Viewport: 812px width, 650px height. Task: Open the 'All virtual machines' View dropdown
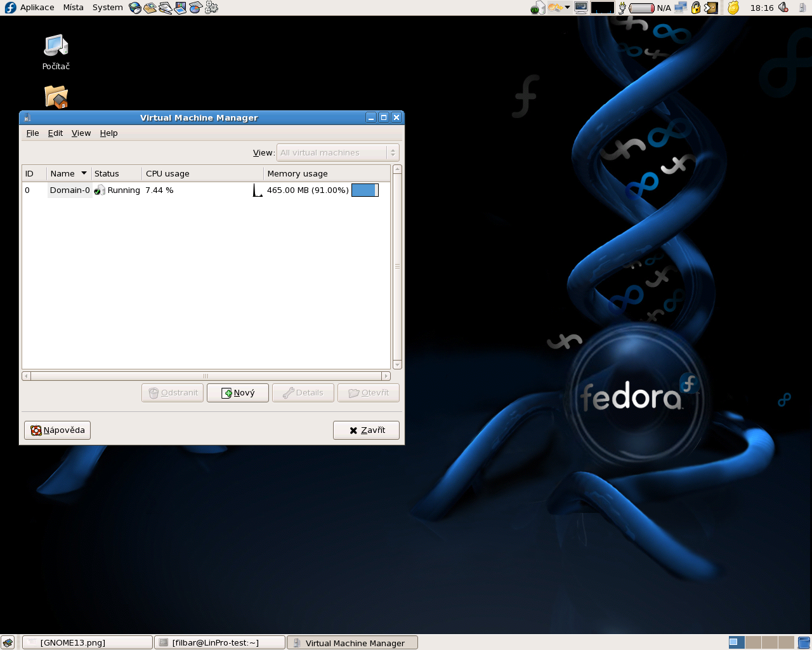coord(337,153)
